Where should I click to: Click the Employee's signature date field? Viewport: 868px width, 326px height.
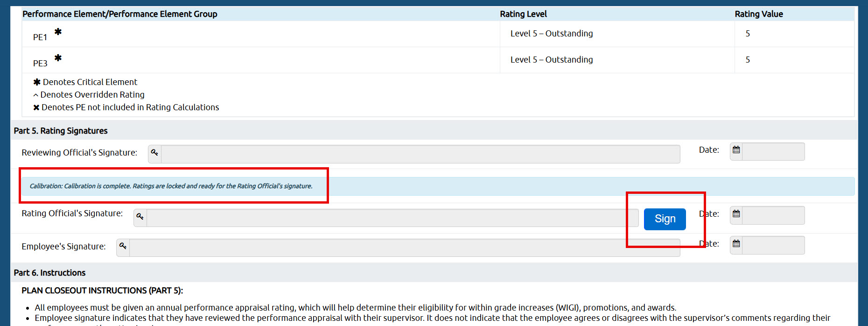[773, 245]
